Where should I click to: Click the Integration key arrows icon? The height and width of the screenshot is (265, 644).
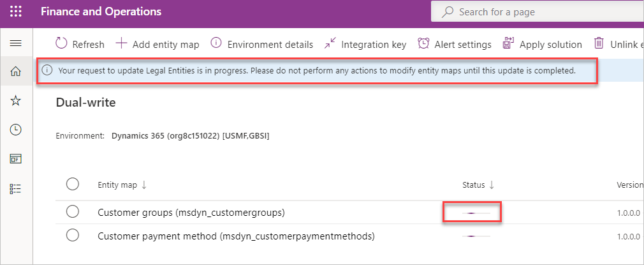pos(330,43)
